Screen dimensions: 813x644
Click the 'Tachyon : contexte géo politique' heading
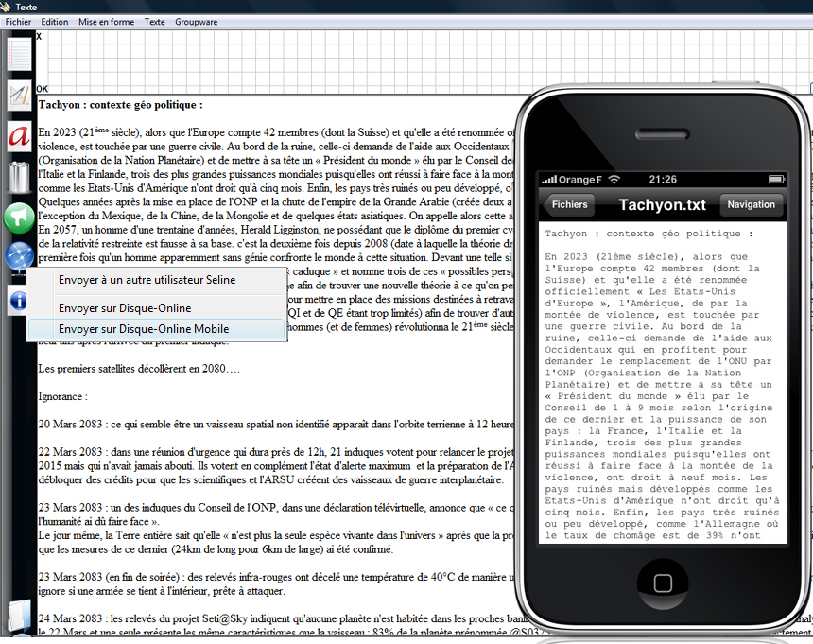coord(120,105)
